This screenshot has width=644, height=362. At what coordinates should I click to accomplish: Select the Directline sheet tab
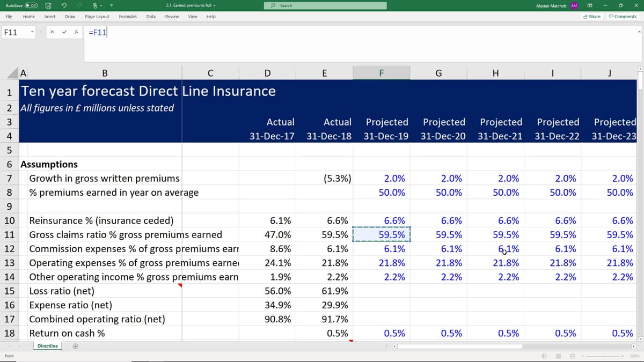coord(47,346)
